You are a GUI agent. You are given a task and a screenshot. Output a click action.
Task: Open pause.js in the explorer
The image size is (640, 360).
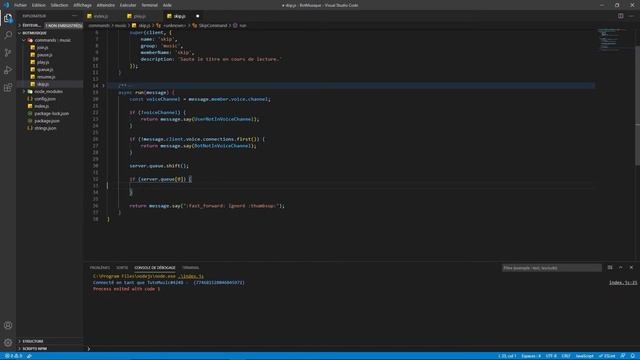click(44, 55)
